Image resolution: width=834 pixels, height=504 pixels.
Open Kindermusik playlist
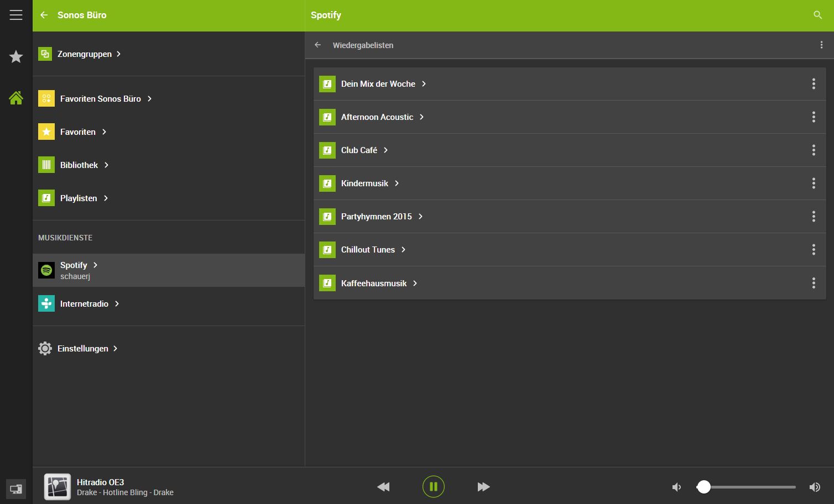570,183
